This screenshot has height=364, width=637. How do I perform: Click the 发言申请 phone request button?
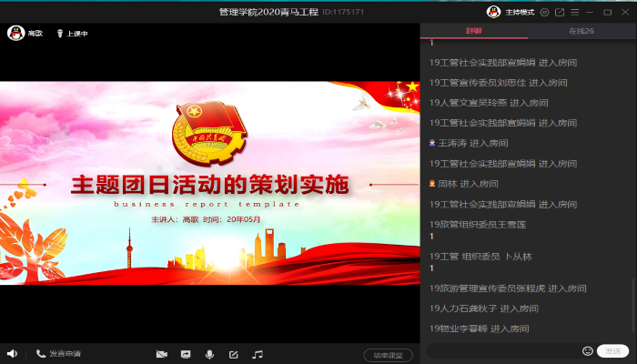coord(59,354)
